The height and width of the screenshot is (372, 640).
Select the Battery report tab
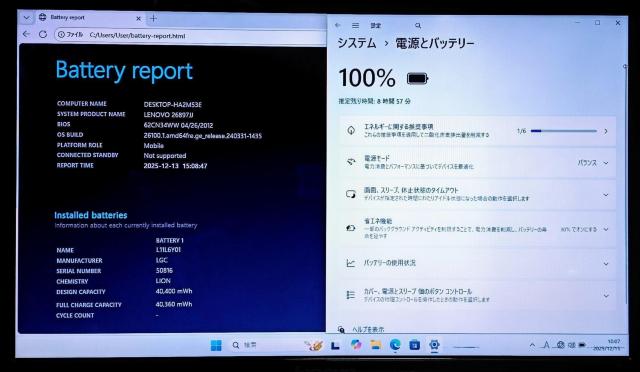click(x=90, y=18)
